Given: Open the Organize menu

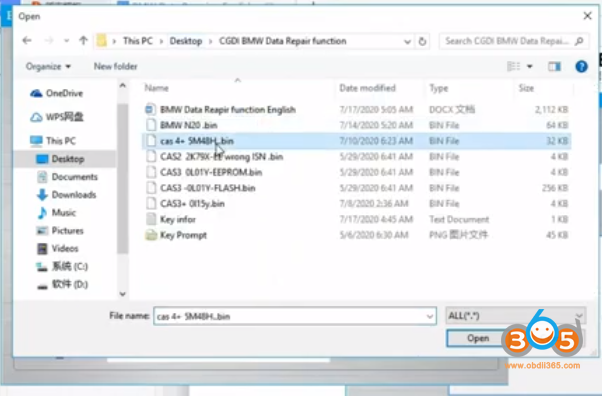Looking at the screenshot, I should [48, 66].
